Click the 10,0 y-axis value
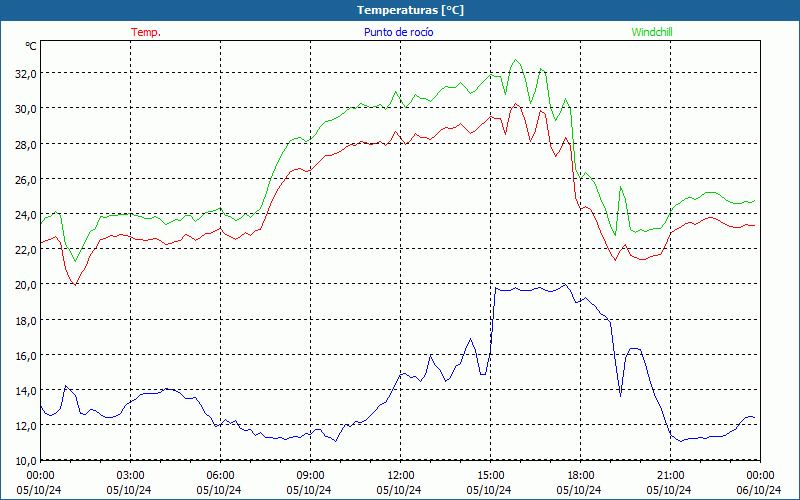Screen dimensions: 800x500 click(27, 461)
